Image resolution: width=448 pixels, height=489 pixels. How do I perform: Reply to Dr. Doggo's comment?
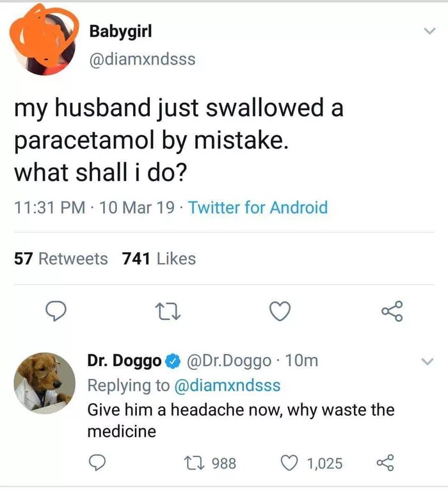97,462
